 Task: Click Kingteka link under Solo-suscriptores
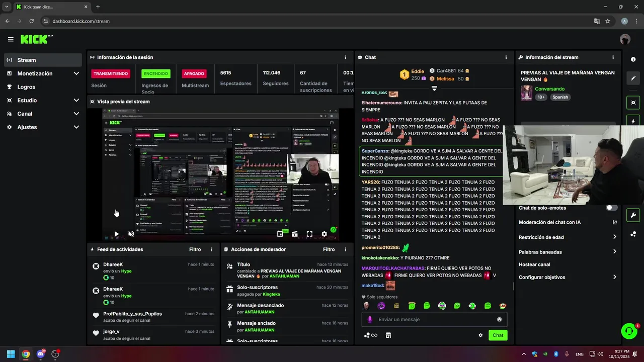click(x=271, y=294)
